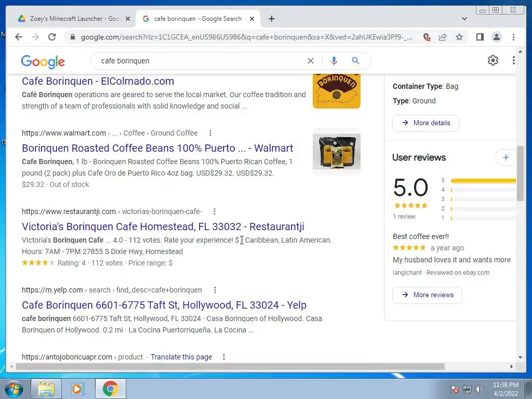Start voice search with the microphone
Image resolution: width=532 pixels, height=399 pixels.
pyautogui.click(x=334, y=61)
